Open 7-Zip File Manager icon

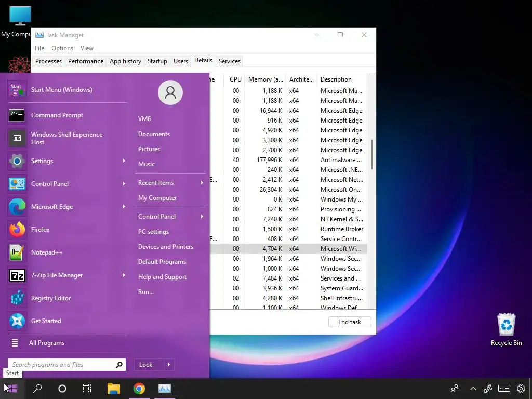point(17,275)
